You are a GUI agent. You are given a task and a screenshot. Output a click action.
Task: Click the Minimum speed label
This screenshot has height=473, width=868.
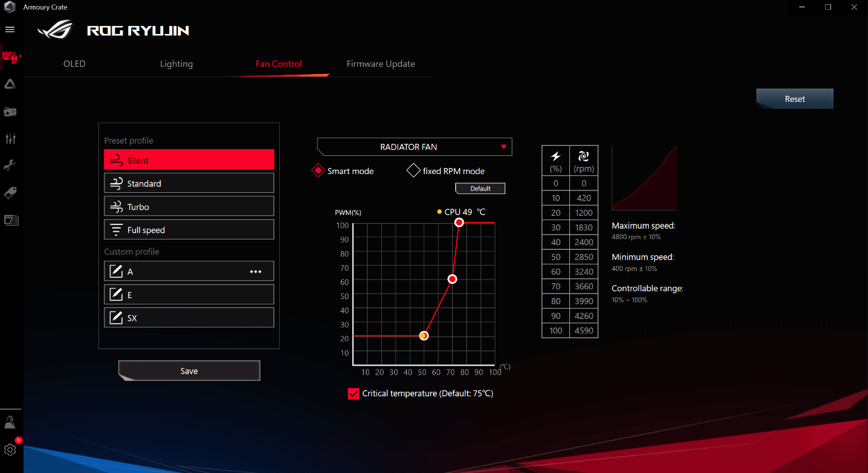coord(643,257)
